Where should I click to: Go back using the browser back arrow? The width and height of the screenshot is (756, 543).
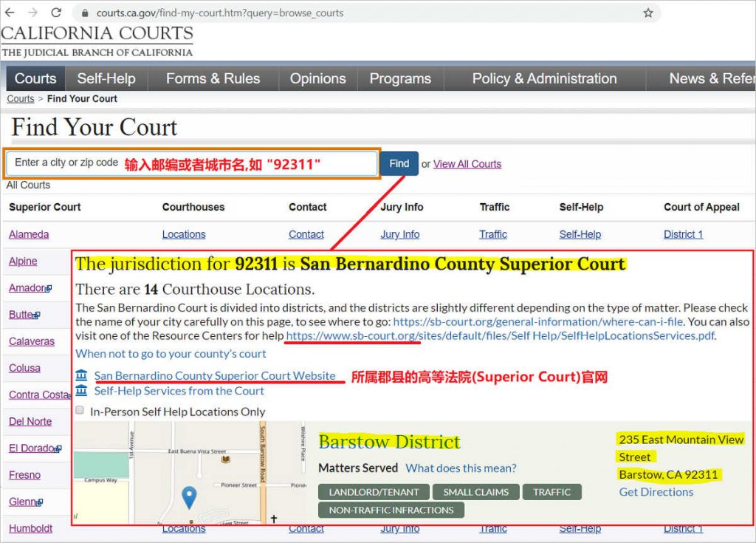point(10,13)
